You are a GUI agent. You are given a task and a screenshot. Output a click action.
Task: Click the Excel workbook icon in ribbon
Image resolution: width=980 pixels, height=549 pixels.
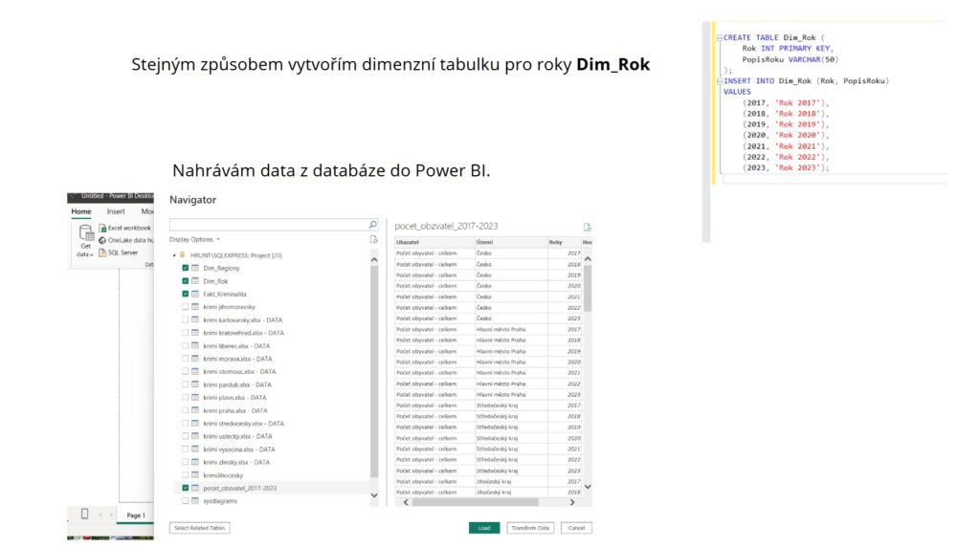[102, 228]
